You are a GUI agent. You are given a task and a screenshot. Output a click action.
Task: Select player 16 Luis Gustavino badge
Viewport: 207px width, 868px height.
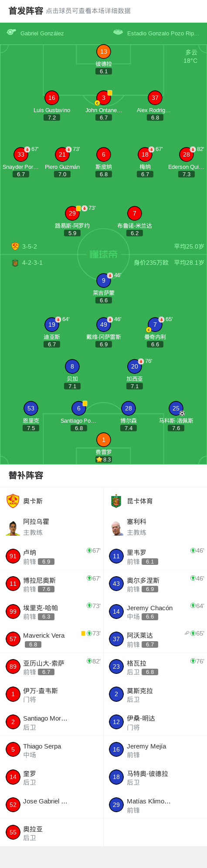tap(52, 98)
